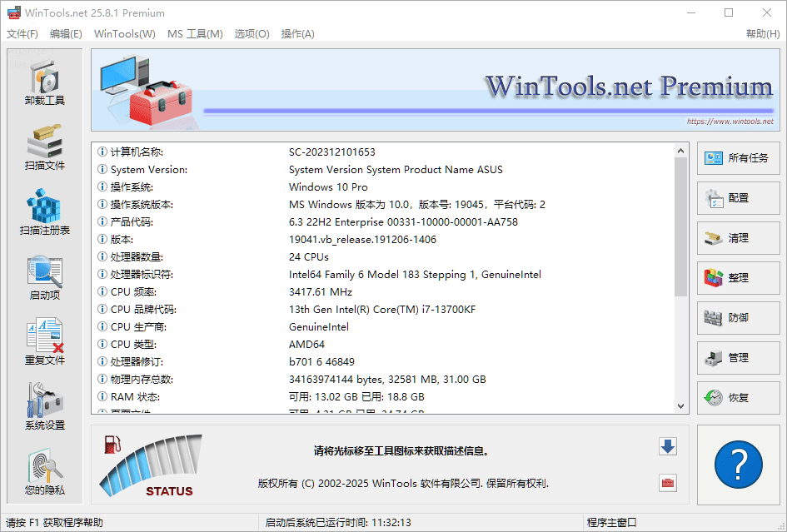Open the 帮助(H) menu
The width and height of the screenshot is (787, 532).
point(763,33)
